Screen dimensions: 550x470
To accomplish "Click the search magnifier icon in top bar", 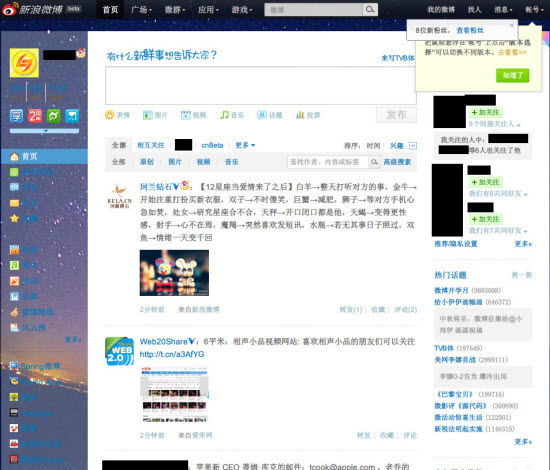I will click(x=370, y=9).
